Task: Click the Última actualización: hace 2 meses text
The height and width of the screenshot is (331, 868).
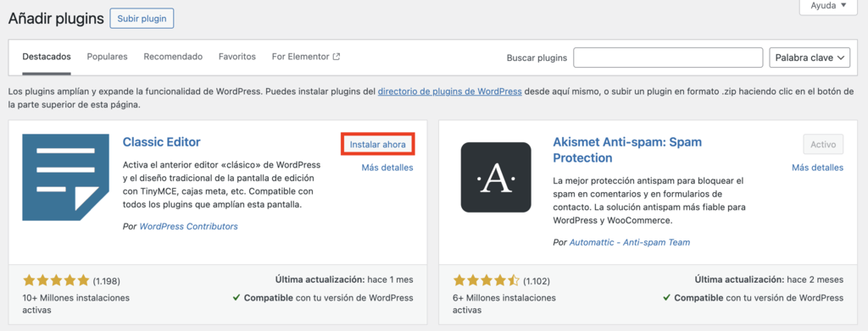Action: [769, 279]
